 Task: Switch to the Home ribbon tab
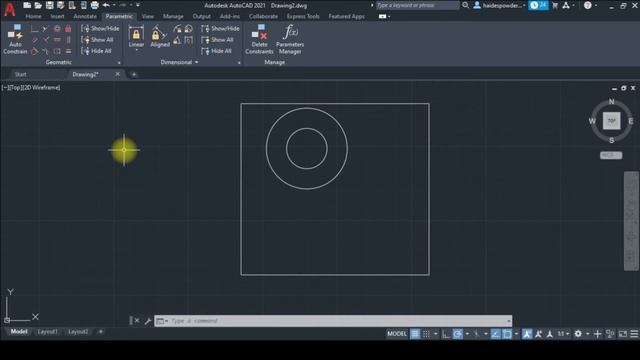click(33, 16)
